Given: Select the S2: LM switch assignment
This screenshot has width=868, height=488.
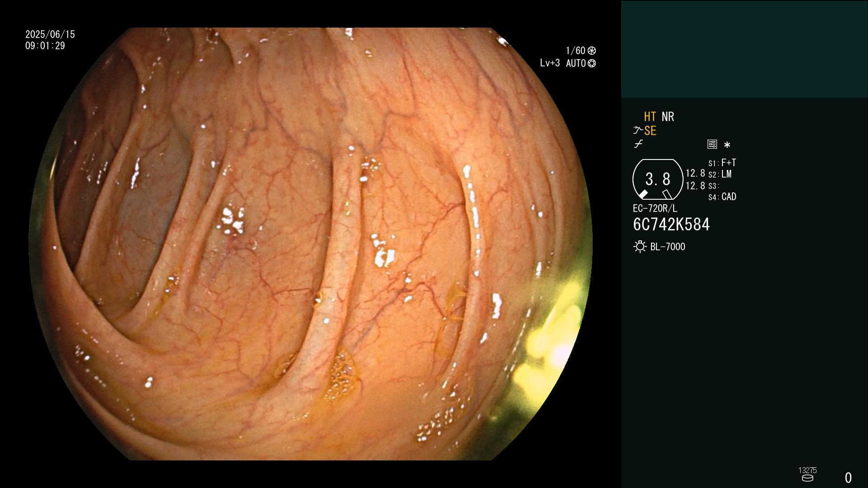Looking at the screenshot, I should [x=720, y=174].
